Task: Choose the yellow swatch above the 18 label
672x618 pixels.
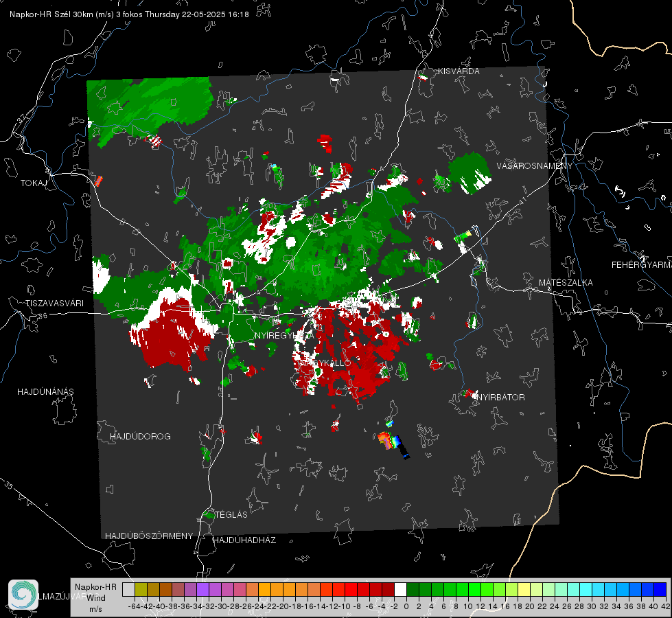Action: 524,589
